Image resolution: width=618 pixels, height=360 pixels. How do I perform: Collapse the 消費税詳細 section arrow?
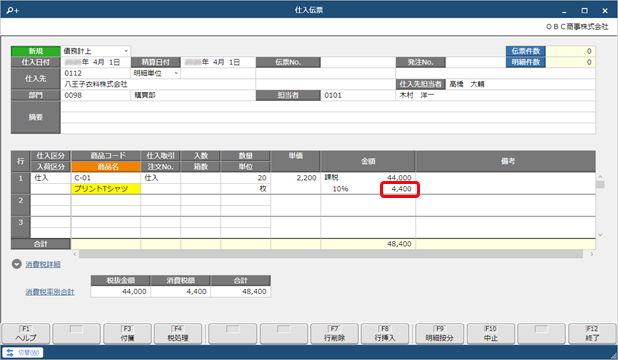pos(17,264)
